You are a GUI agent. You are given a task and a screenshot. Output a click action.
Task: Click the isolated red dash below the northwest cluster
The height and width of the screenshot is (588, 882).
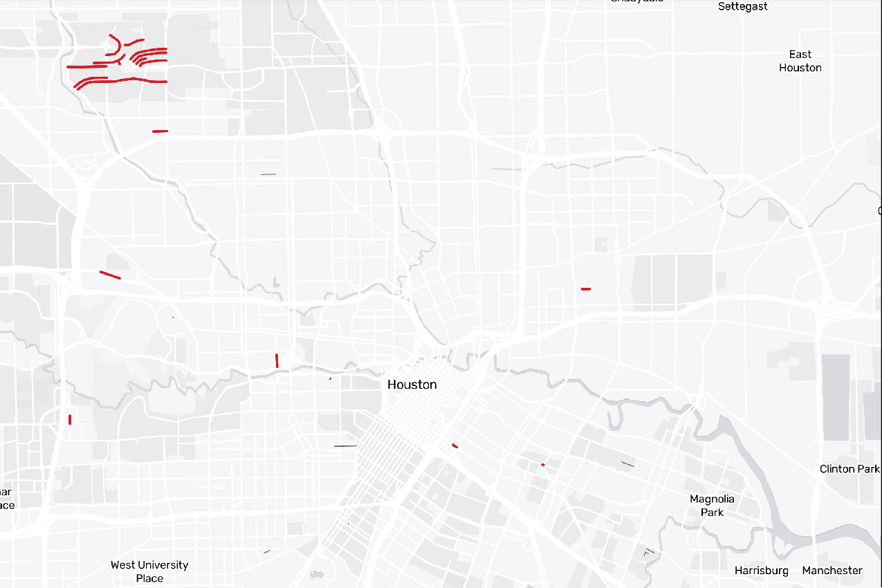[160, 130]
